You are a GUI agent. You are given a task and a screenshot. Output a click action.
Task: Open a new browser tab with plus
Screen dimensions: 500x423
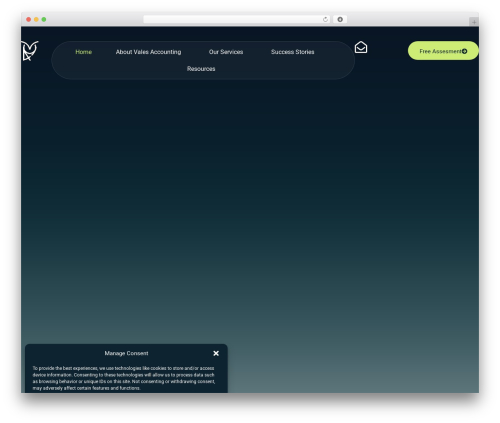point(474,22)
